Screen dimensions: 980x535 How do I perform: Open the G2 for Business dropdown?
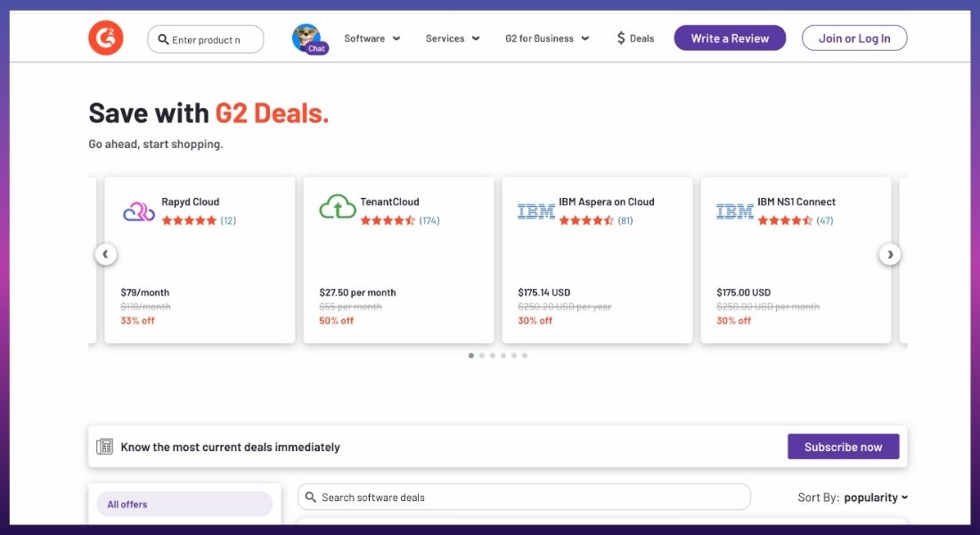547,38
